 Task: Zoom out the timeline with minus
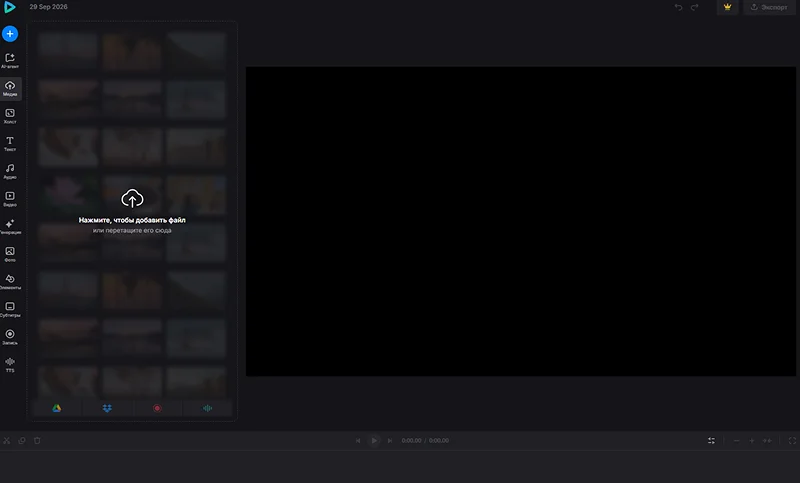tap(736, 441)
